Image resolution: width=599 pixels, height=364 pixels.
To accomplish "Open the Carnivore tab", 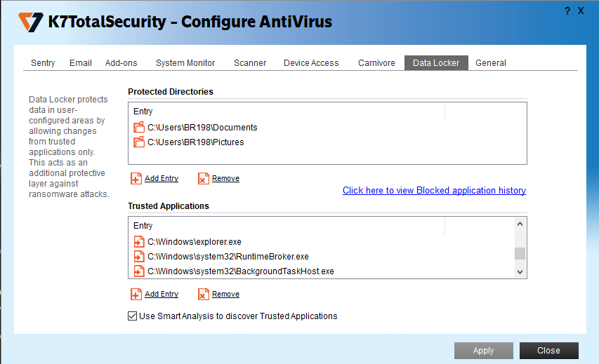I will 376,63.
